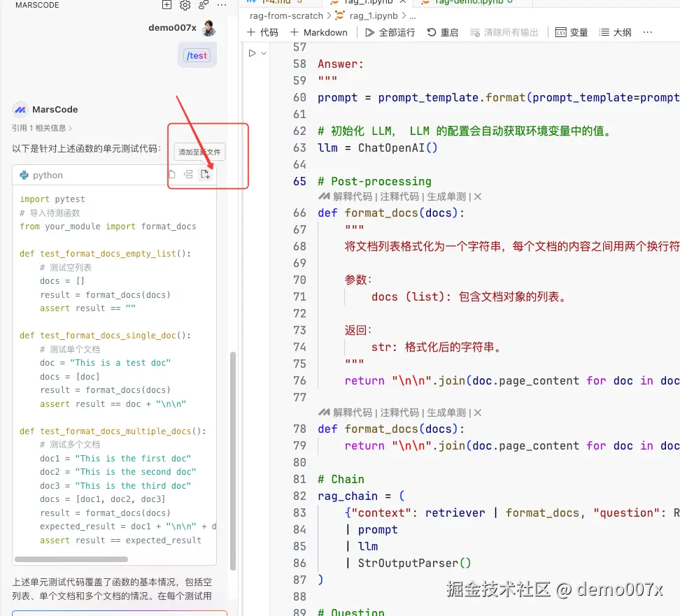Dismiss the code lens above line 78
680x616 pixels.
[478, 413]
